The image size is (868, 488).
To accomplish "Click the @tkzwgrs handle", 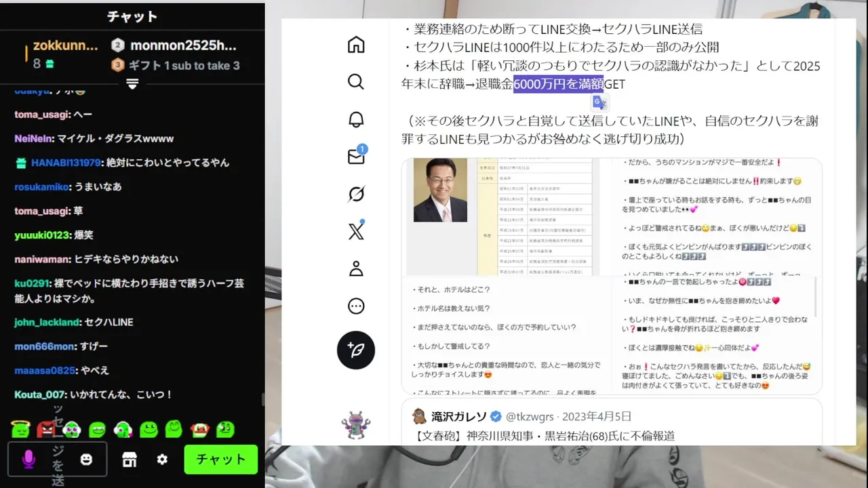I will click(530, 416).
